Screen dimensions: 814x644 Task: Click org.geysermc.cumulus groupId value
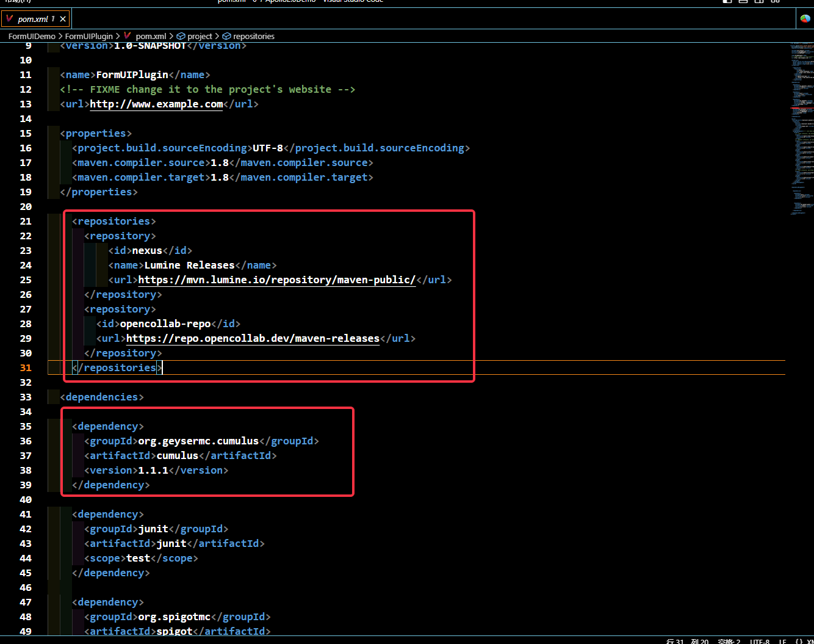click(198, 441)
